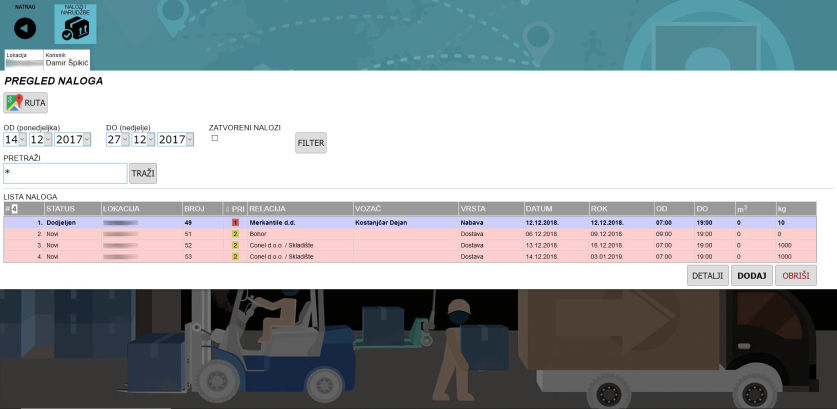Open the DO end day dropdown
837x409 pixels.
[119, 140]
